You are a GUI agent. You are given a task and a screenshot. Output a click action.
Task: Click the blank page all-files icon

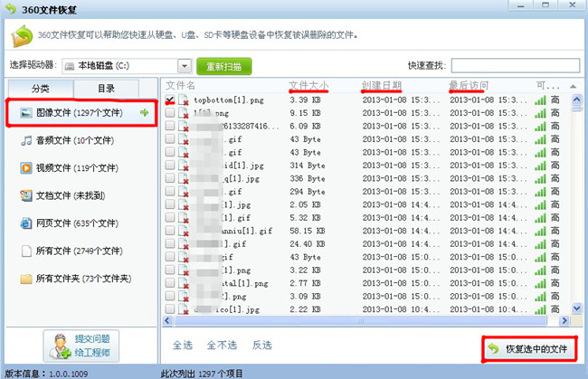click(x=26, y=251)
